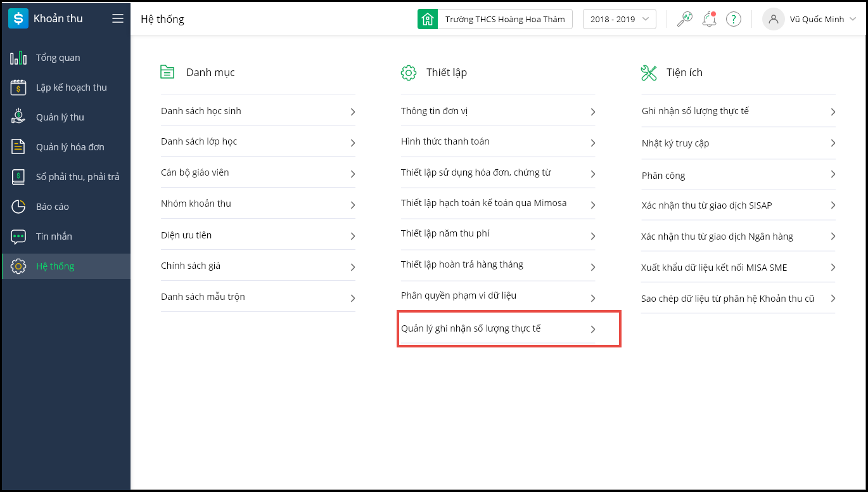Expand the Danh sách học sinh row chevron
This screenshot has height=492, width=868.
353,112
